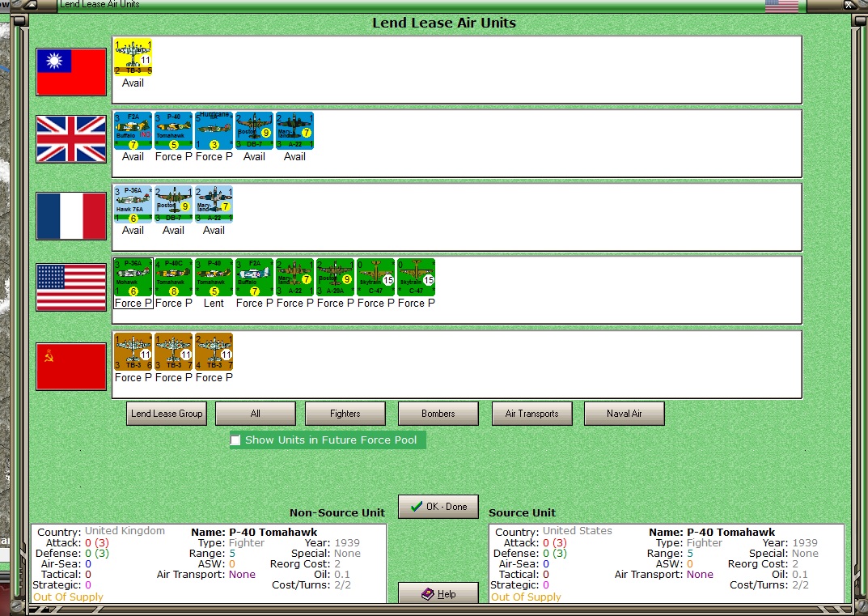
Task: Filter list to Naval Air
Action: [x=624, y=414]
